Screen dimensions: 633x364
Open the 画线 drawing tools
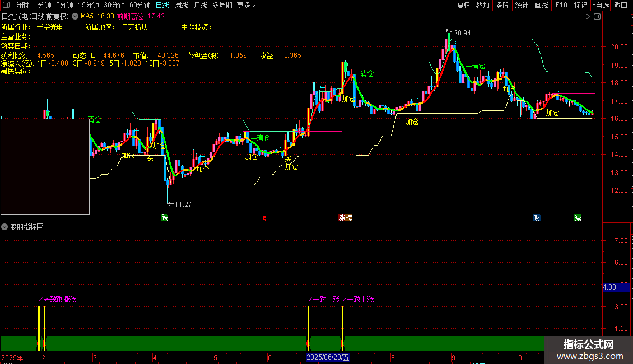tap(541, 5)
